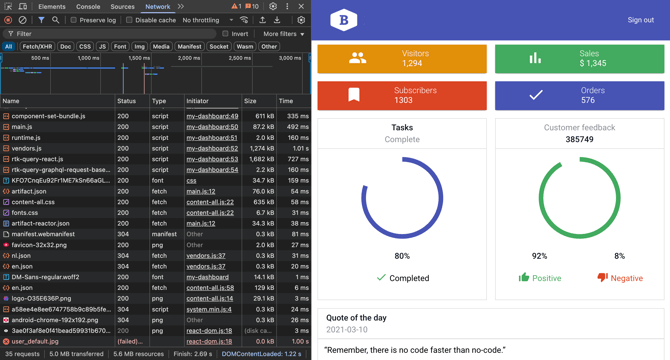Toggle the device toolbar icon

point(23,6)
